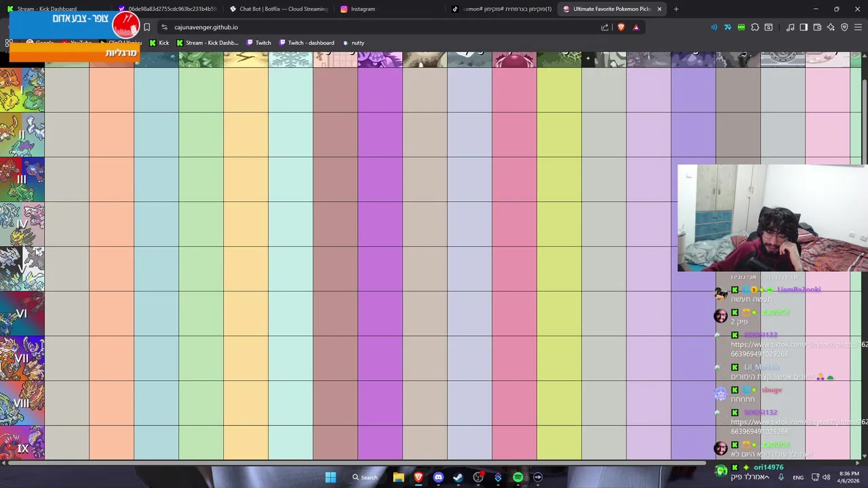Open the Kick bookmark

[159, 43]
